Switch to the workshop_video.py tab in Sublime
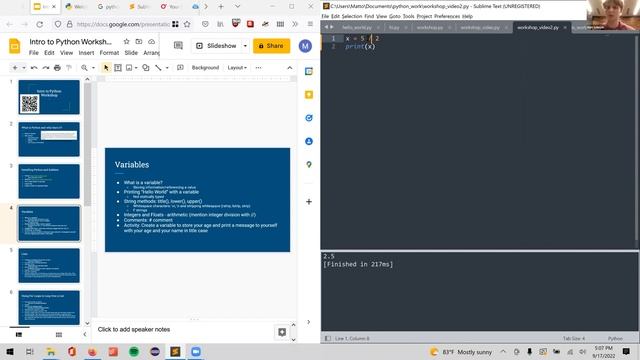This screenshot has width=640, height=360. click(x=480, y=27)
